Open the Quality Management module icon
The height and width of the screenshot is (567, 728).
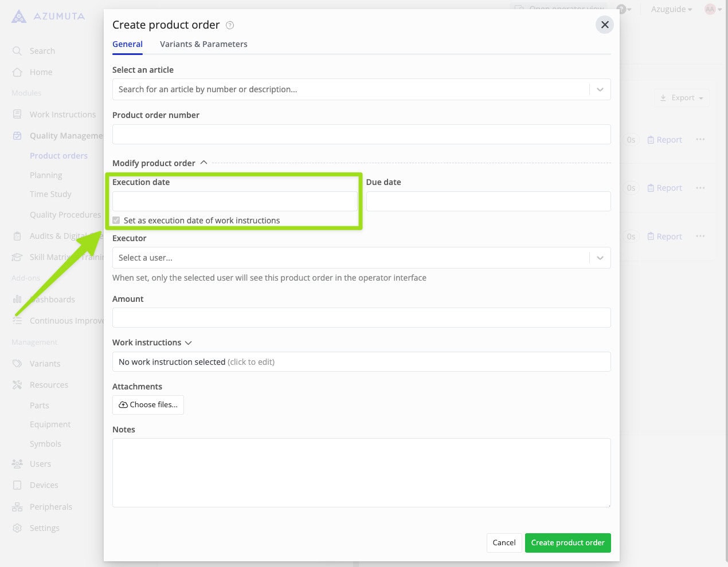(x=17, y=135)
